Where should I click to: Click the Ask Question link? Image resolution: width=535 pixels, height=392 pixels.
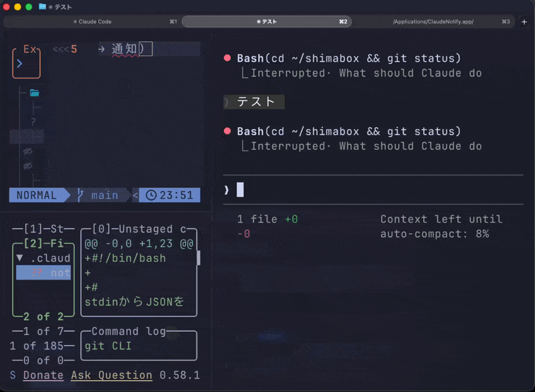[x=112, y=375]
